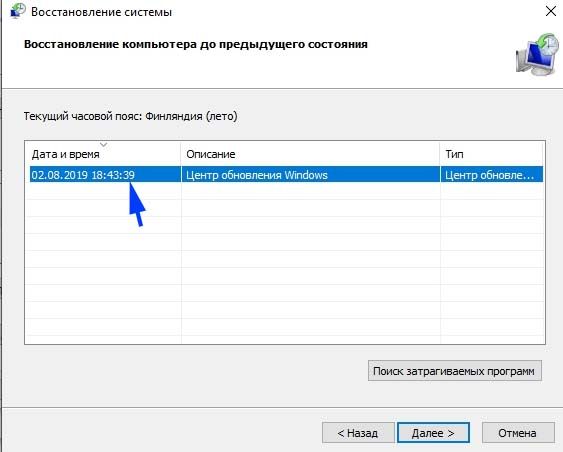Click heading Восстановление компьютера до предыдущего состояния
563x452 pixels.
(x=196, y=45)
